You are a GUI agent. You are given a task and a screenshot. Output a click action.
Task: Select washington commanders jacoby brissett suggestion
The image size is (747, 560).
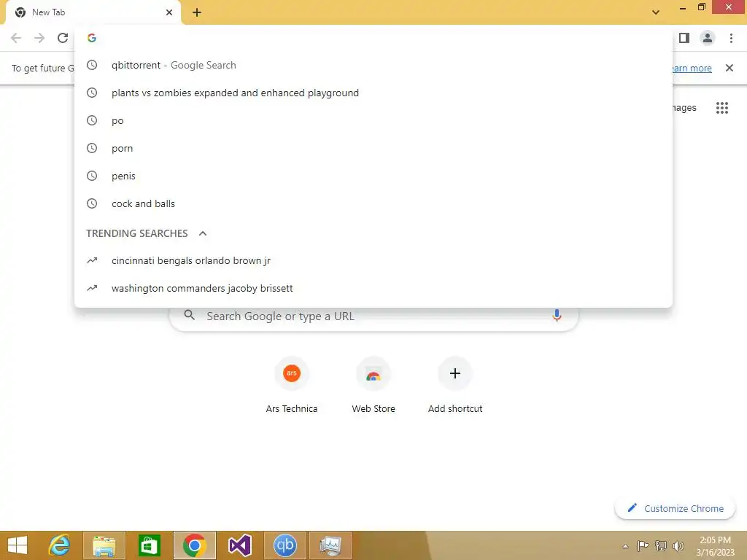373,288
